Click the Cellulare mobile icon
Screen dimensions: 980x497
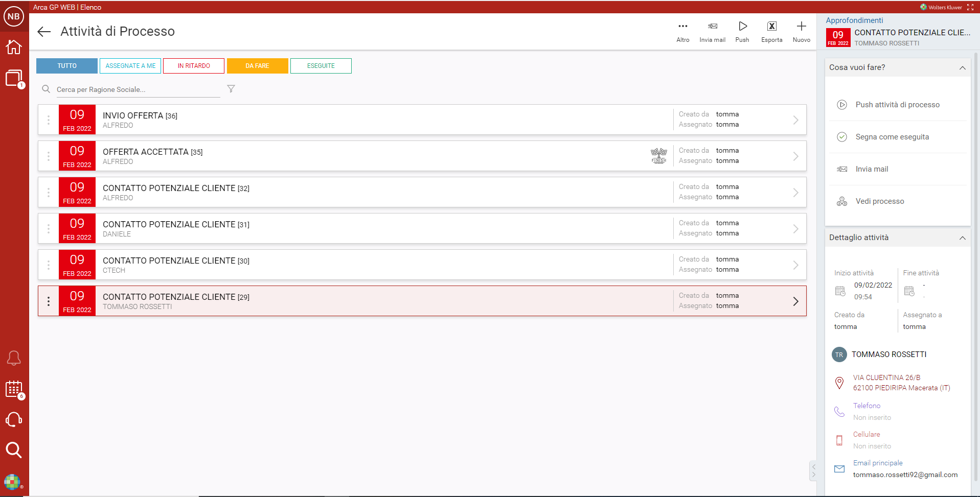[x=839, y=440]
